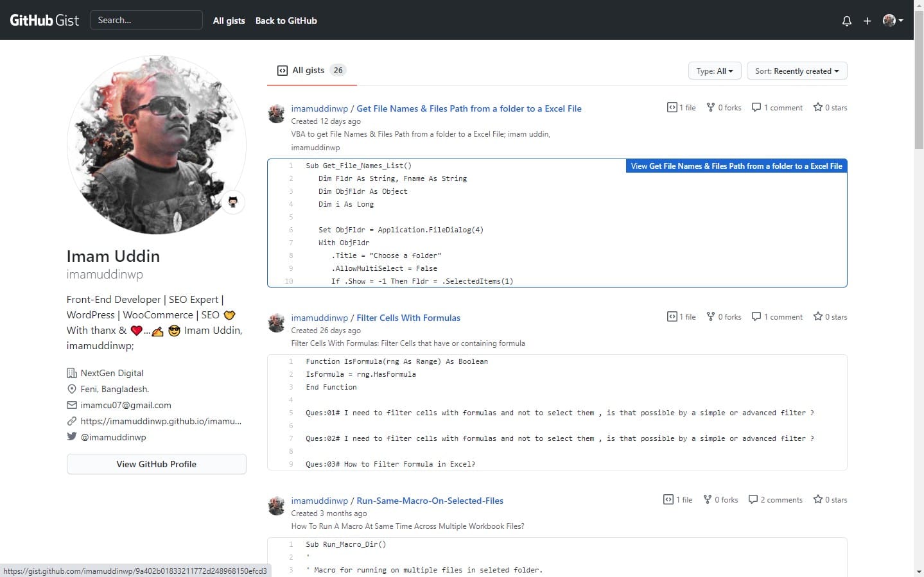
Task: Click the comment icon on Filter Cells With Formulas gist
Action: (756, 316)
